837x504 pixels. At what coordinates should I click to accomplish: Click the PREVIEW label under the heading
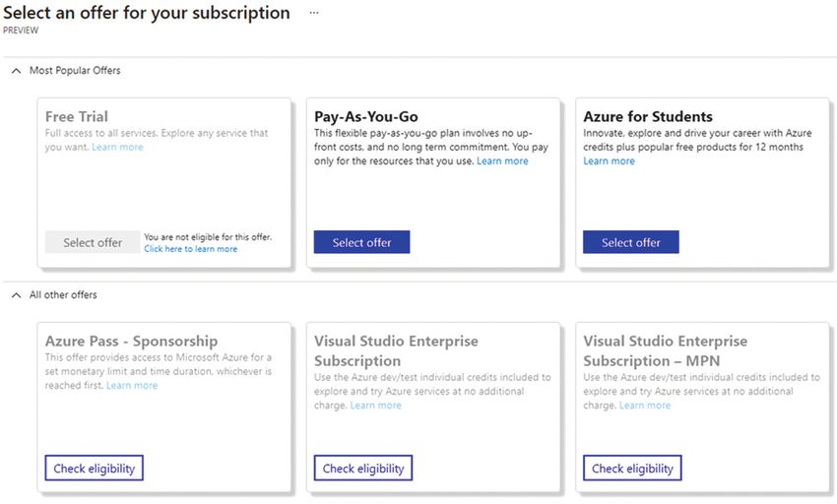21,31
